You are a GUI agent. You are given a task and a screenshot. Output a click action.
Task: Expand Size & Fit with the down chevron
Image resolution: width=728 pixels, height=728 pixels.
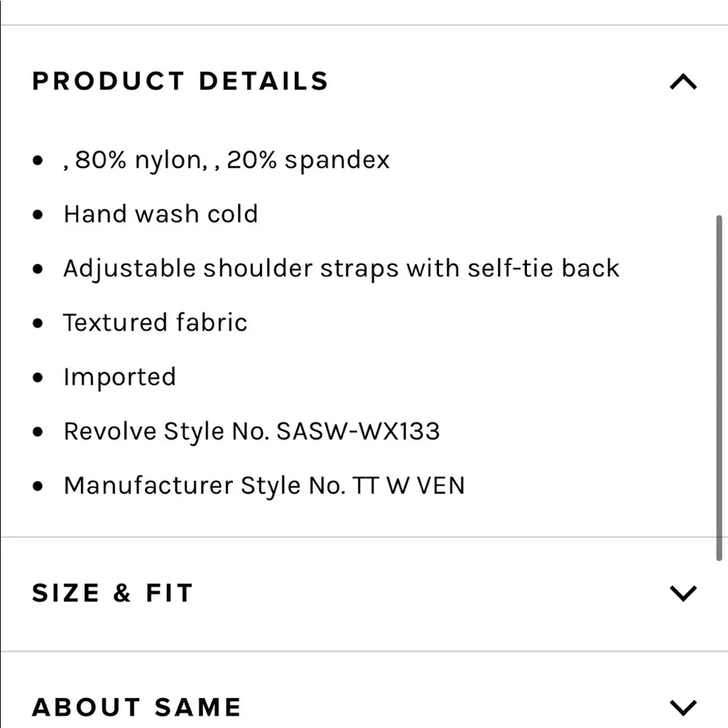tap(682, 593)
